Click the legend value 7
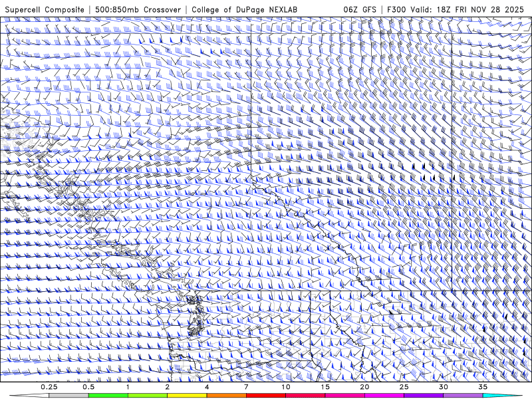The width and height of the screenshot is (532, 399). (246, 387)
